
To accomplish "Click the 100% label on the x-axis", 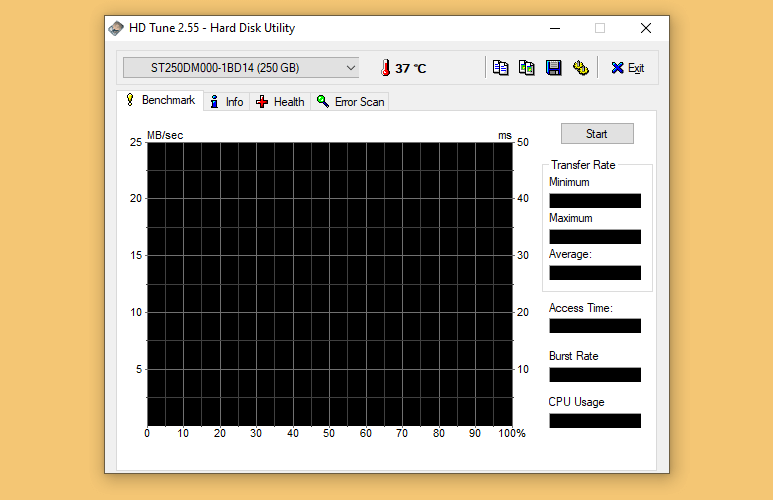I will point(512,433).
